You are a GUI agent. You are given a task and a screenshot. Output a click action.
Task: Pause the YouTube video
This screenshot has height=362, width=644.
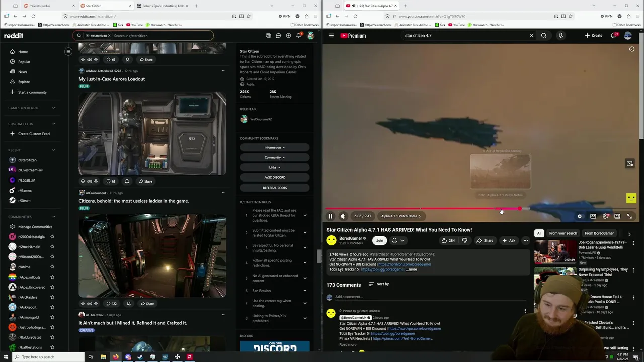(330, 216)
